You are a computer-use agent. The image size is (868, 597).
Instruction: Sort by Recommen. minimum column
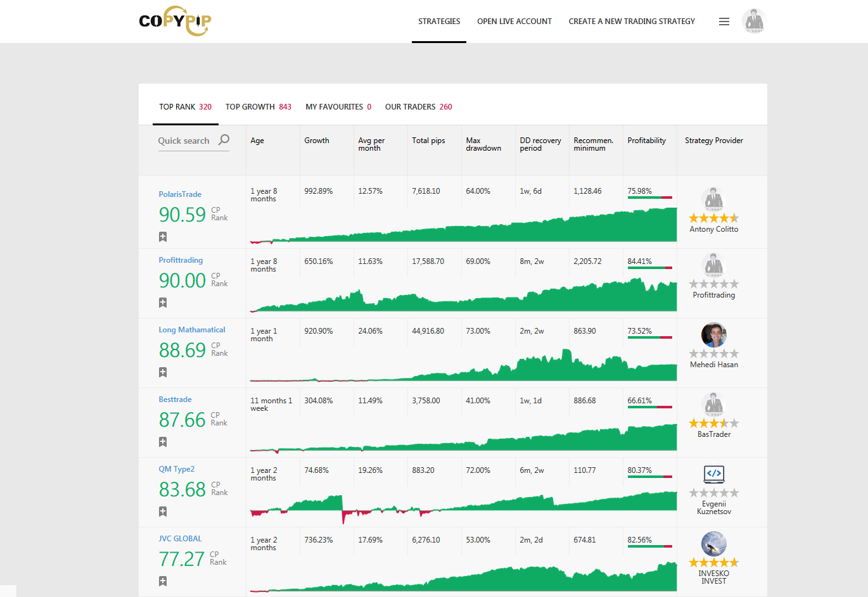594,144
